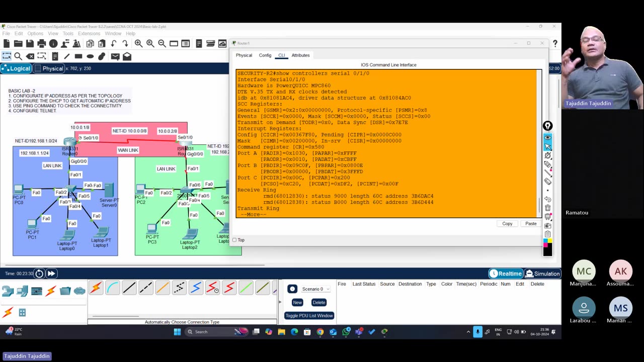The height and width of the screenshot is (362, 644).
Task: Click the Copy icon in main toolbar
Action: tap(90, 44)
